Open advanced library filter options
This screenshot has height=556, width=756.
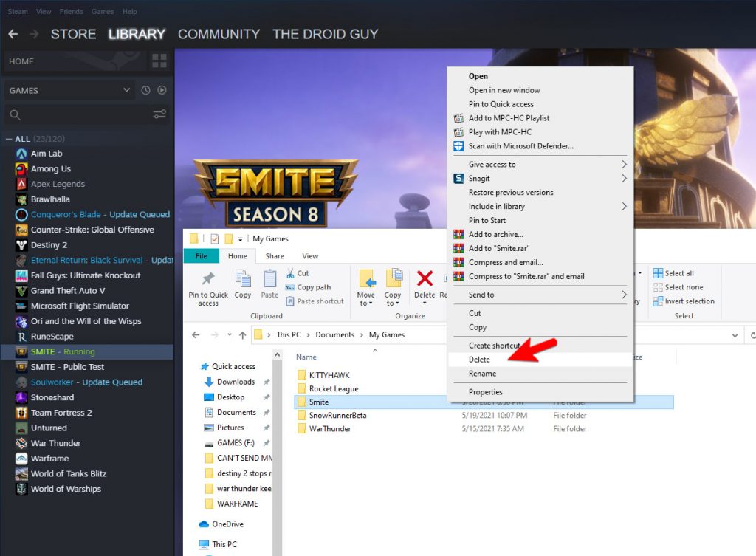tap(159, 114)
